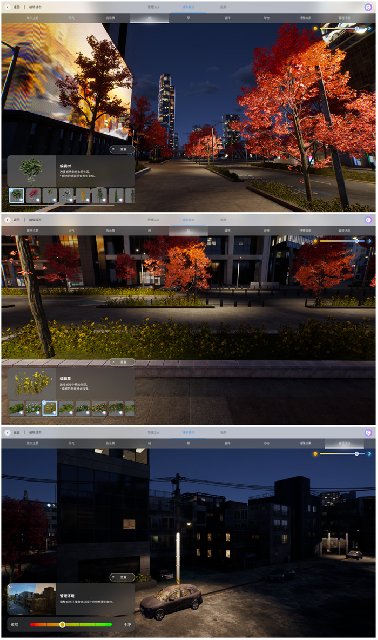Click the moon icon in bottom panel slider

(369, 453)
